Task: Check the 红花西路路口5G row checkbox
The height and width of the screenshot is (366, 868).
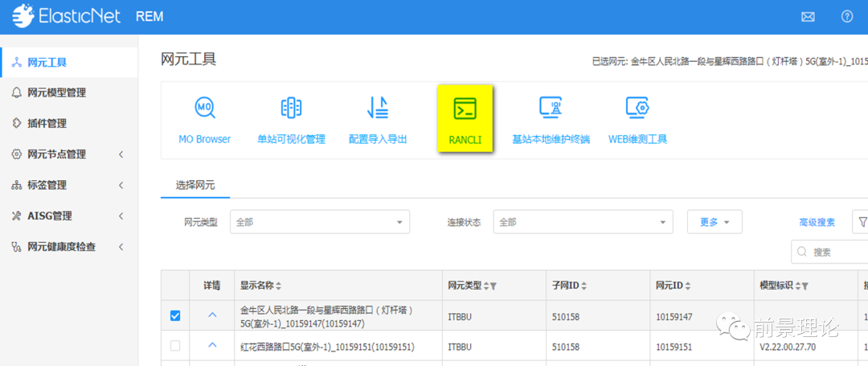Action: pyautogui.click(x=175, y=346)
